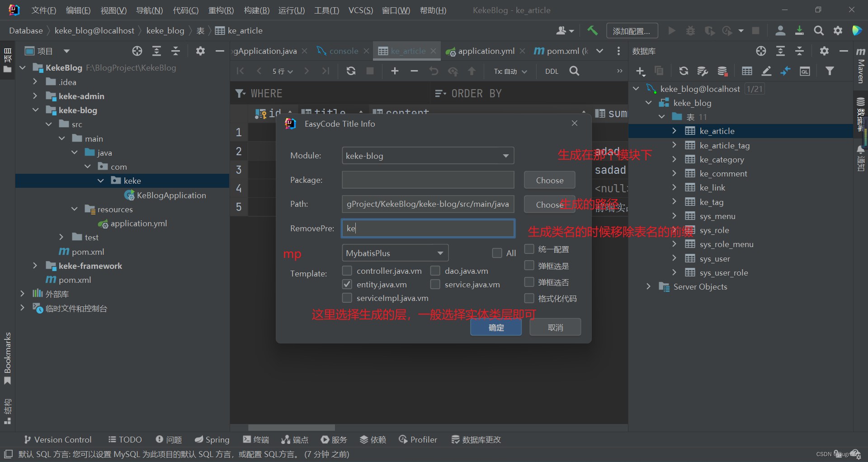Go to first page in table editor
Viewport: 868px width, 462px height.
(240, 71)
